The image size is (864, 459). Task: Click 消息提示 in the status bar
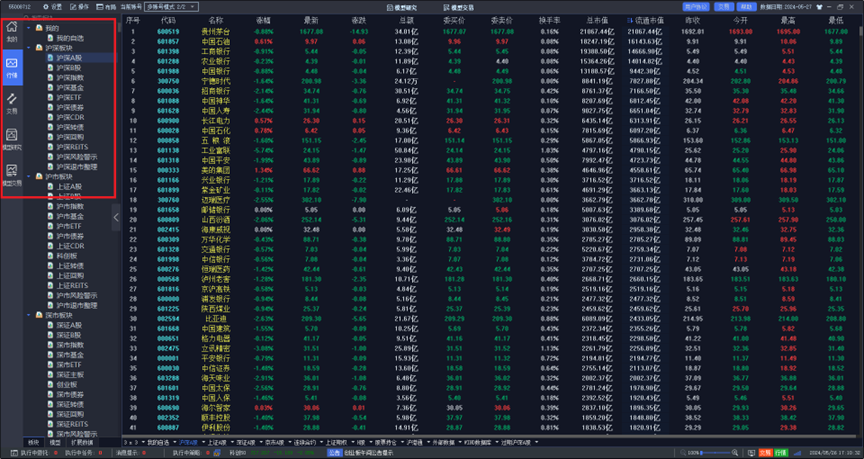(x=127, y=452)
